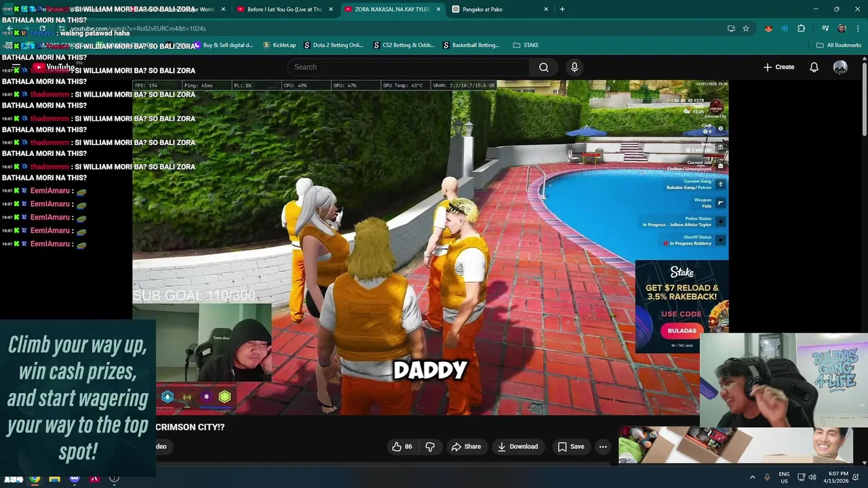Open the ENG US language switcher
868x488 pixels.
point(784,477)
